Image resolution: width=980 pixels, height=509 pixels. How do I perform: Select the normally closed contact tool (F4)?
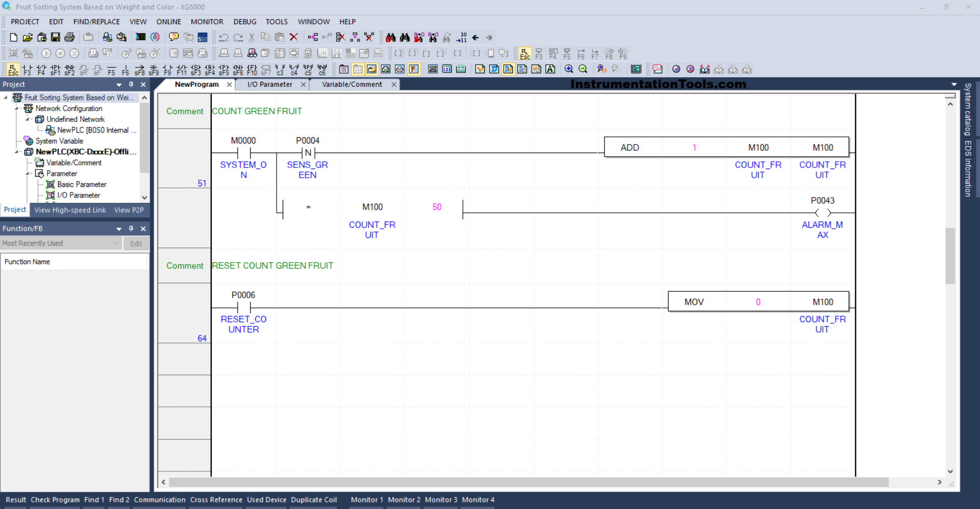point(41,70)
